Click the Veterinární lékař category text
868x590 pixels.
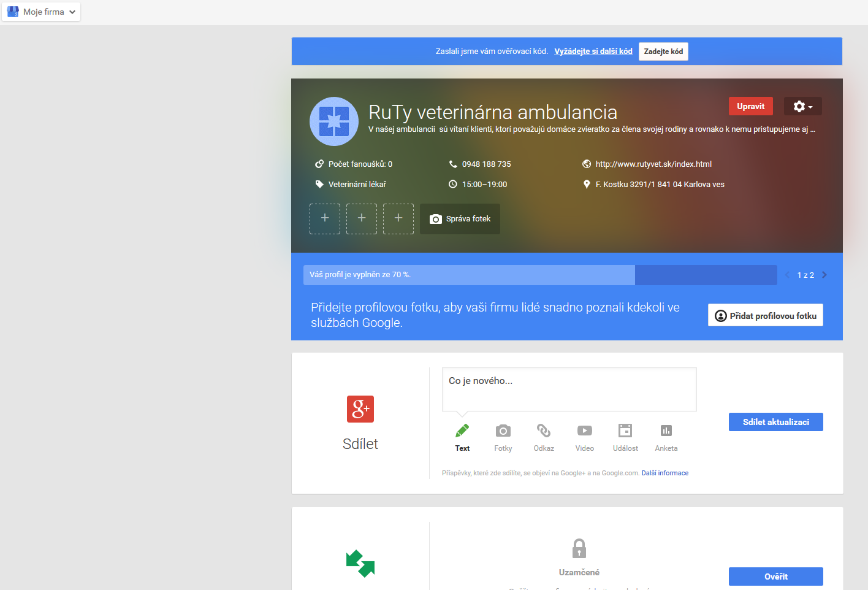pos(357,184)
